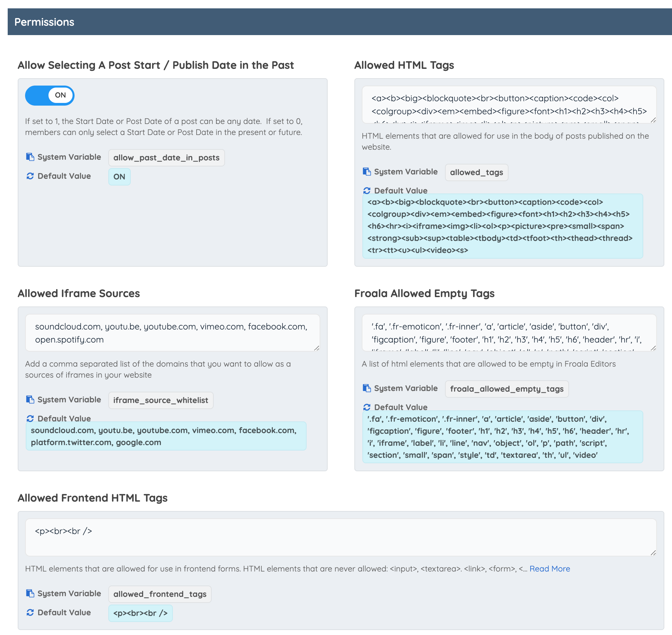Click the Permissions section header
The image size is (672, 635).
[x=340, y=22]
